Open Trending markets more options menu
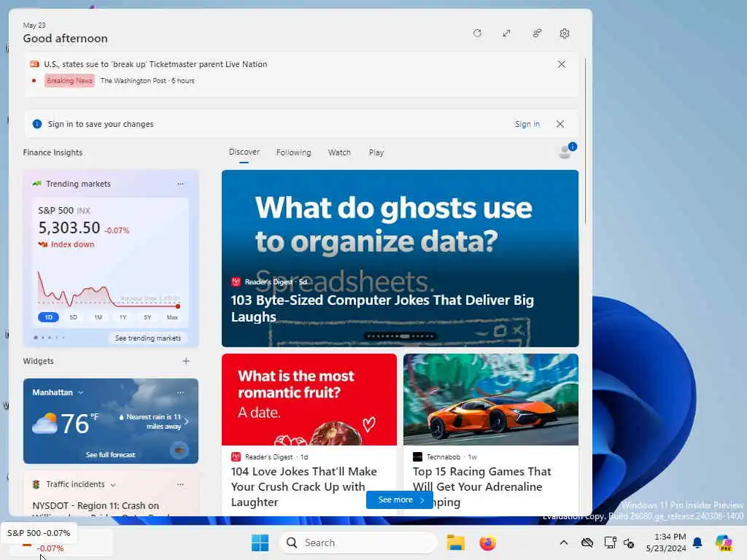The image size is (747, 560). point(180,184)
